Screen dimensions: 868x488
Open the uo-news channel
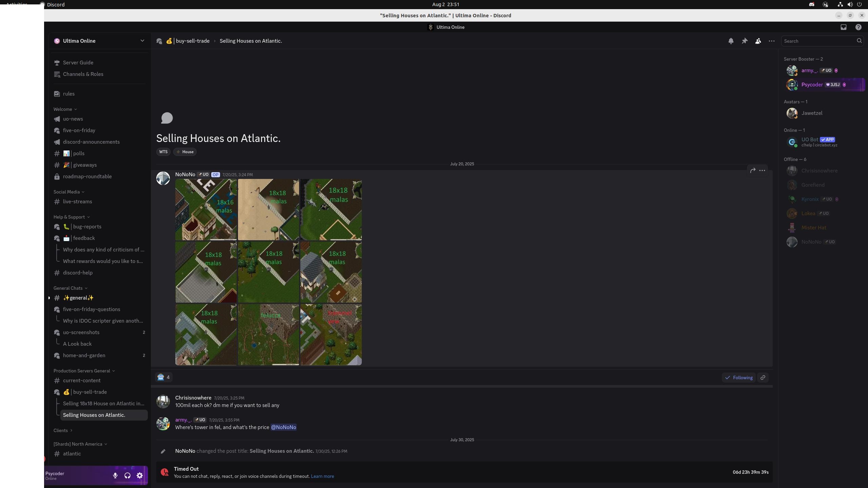[x=99, y=119]
